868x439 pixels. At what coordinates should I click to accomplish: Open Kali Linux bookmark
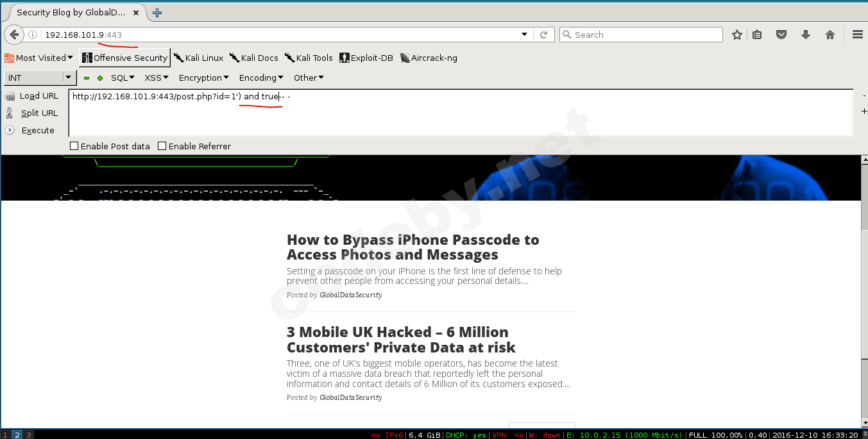click(x=198, y=58)
